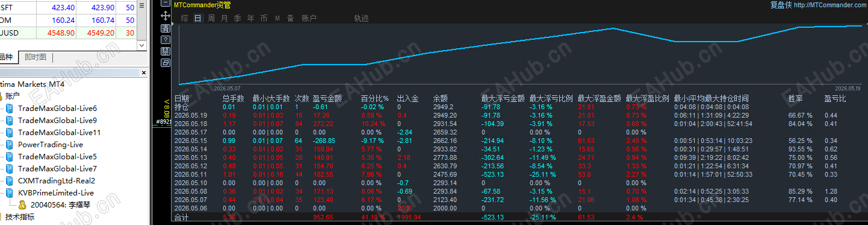Click the 952.65 total profit value

[x=323, y=217]
